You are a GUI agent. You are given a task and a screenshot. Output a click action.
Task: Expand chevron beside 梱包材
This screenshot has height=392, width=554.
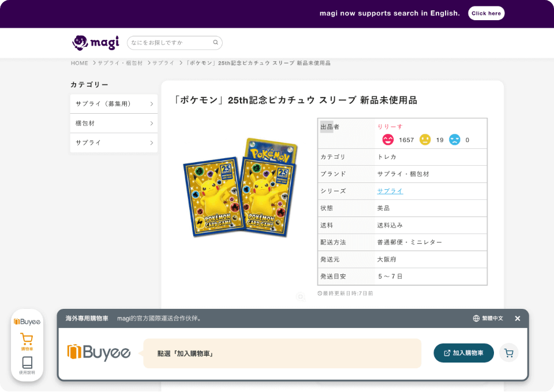[152, 124]
